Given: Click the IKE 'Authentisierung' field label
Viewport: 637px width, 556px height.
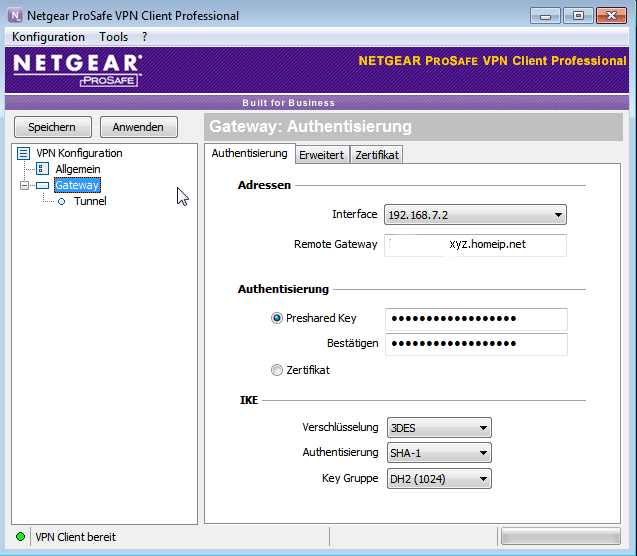Looking at the screenshot, I should [340, 452].
